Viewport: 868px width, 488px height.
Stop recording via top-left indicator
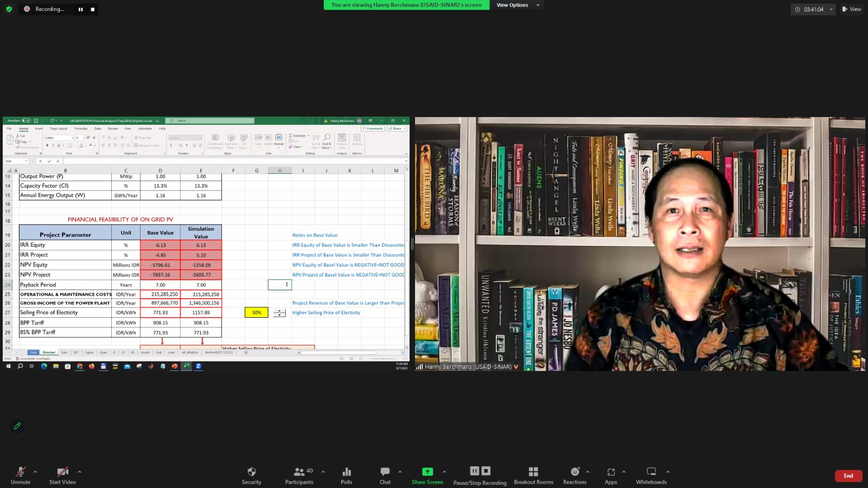(x=92, y=9)
